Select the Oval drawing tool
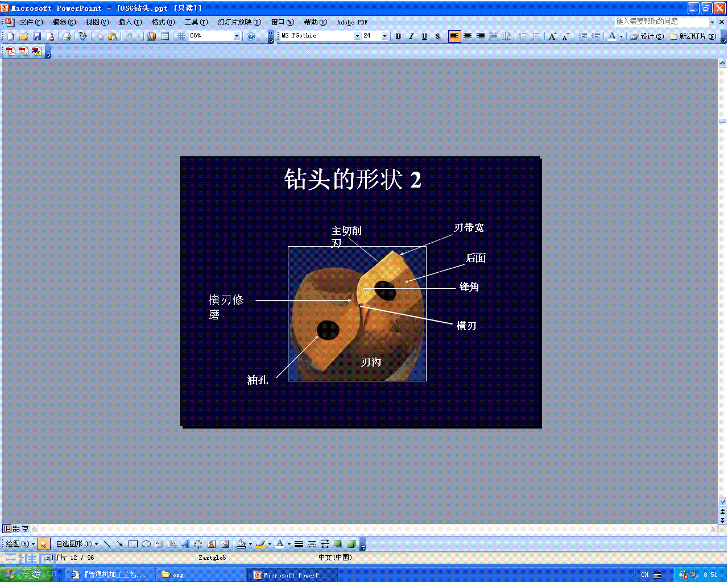Screen dimensions: 728x582 146,543
